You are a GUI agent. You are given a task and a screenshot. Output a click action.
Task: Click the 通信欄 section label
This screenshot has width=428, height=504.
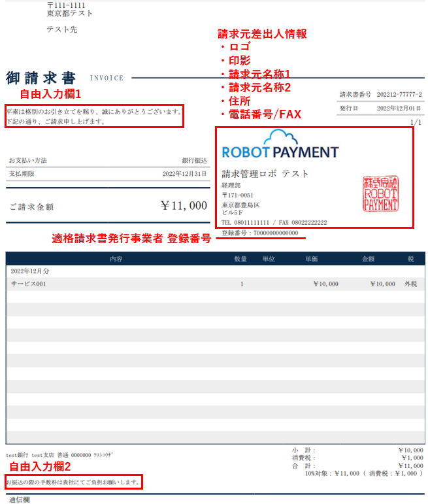tap(18, 500)
